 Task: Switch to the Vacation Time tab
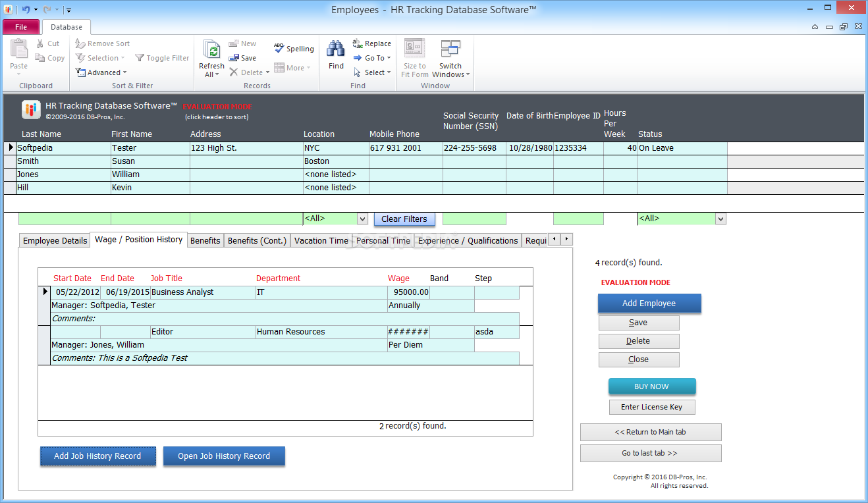(321, 240)
